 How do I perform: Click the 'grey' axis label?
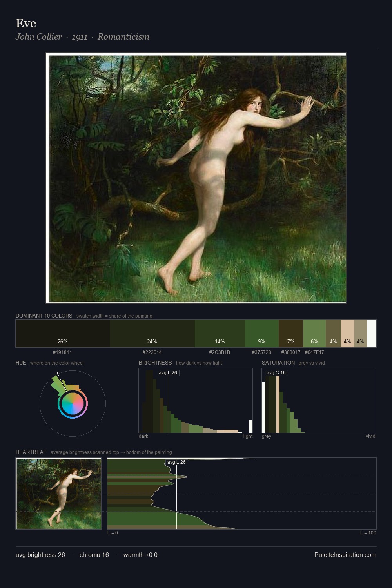pos(267,436)
